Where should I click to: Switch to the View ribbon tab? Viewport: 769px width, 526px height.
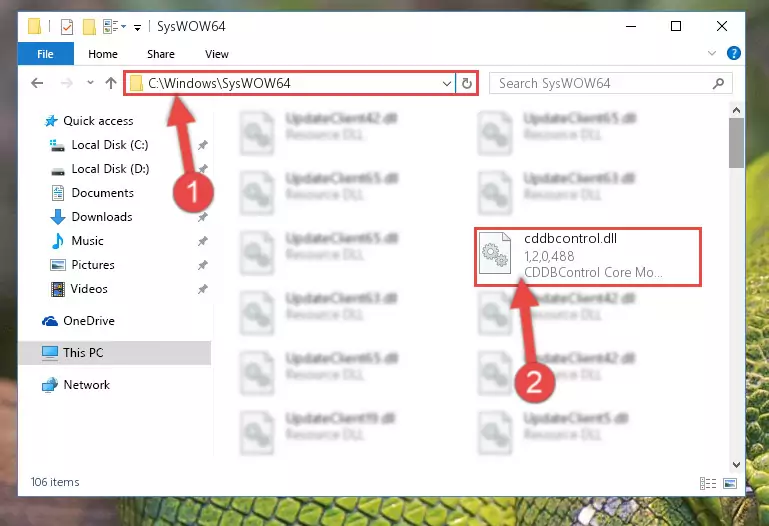217,54
